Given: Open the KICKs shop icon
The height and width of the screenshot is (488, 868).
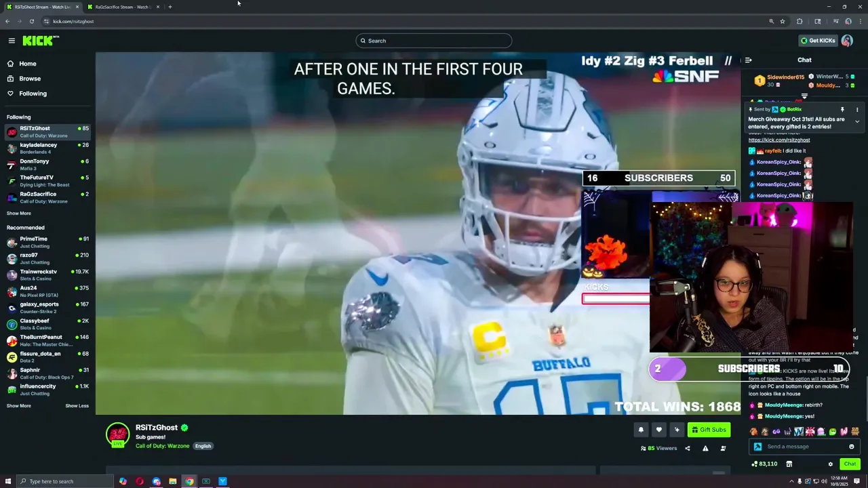Looking at the screenshot, I should 789,464.
